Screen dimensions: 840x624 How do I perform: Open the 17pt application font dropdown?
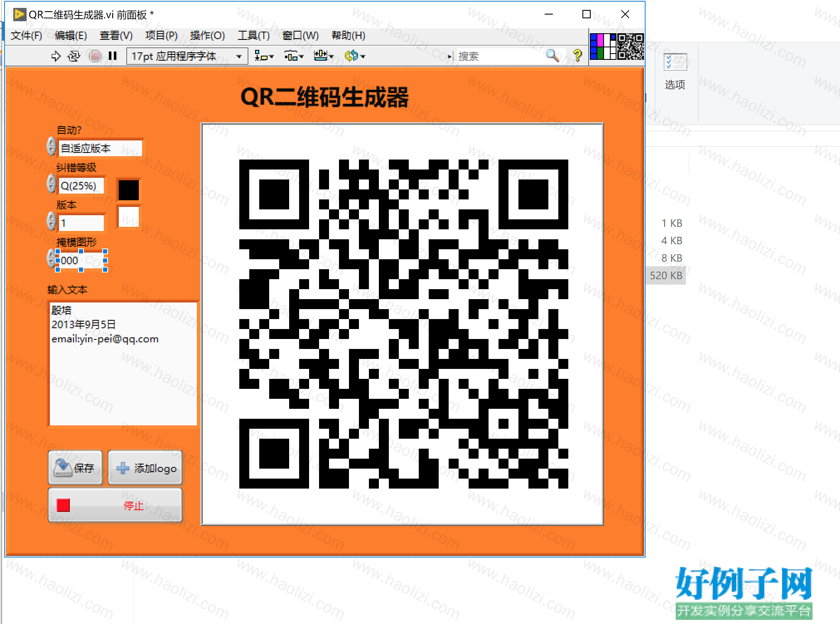[x=187, y=56]
